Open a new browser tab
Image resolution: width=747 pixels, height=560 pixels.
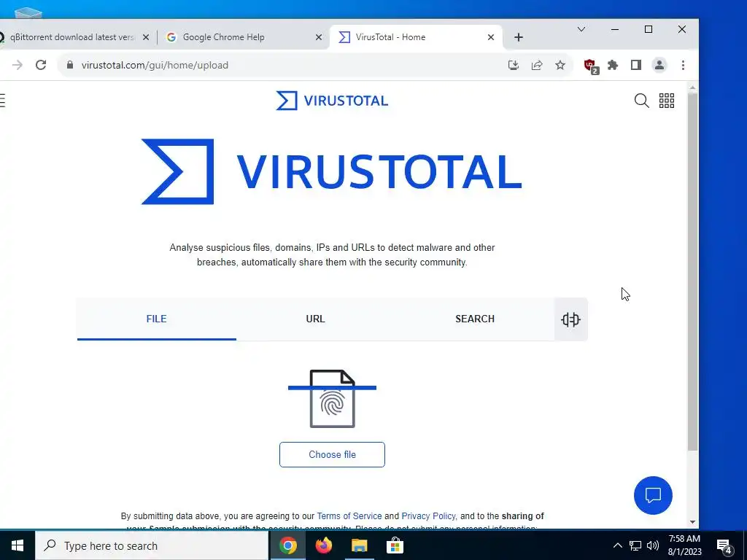click(519, 37)
